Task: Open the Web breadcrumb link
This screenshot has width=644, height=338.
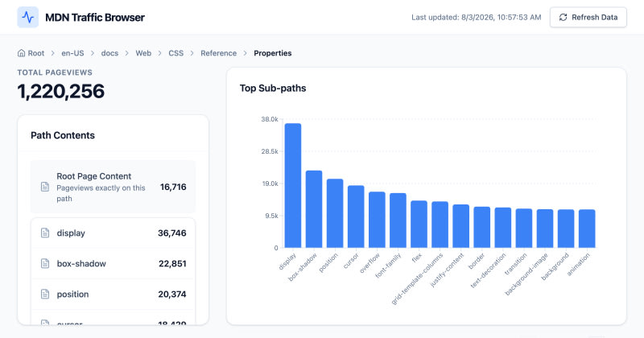Action: [x=143, y=53]
